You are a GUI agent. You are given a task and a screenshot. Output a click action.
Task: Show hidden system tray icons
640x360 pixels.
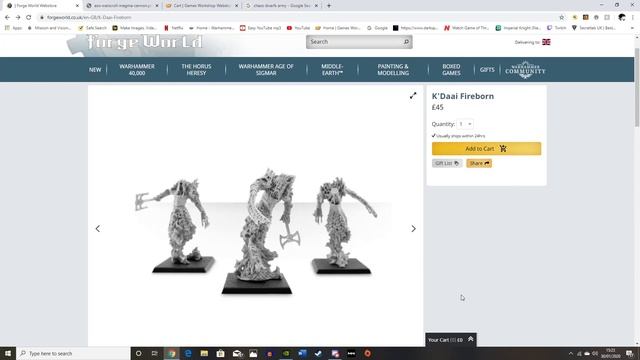coord(571,353)
